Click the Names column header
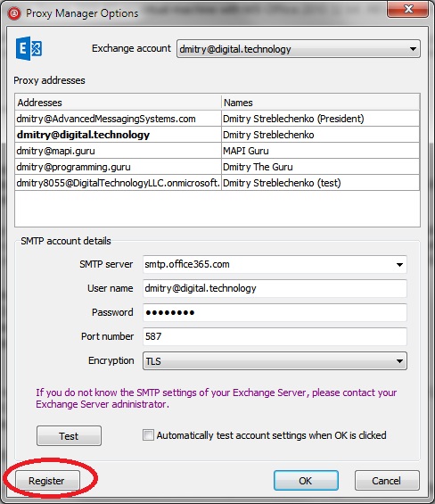This screenshot has width=435, height=504. click(320, 103)
